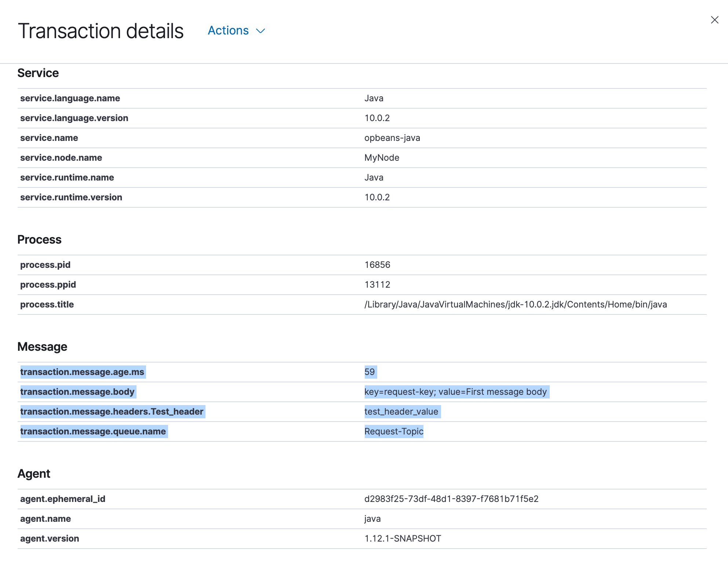Click the transaction.message.body value text
The height and width of the screenshot is (568, 728).
tap(456, 392)
